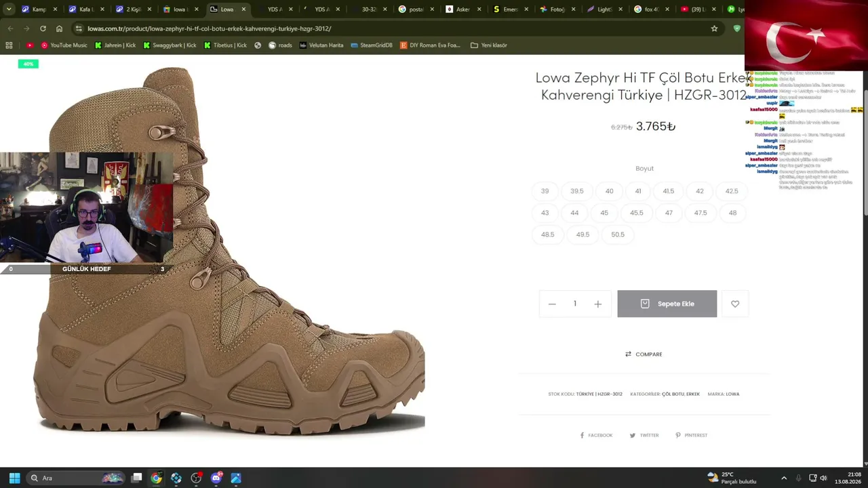The width and height of the screenshot is (868, 488).
Task: Share the product on Twitter
Action: [644, 435]
